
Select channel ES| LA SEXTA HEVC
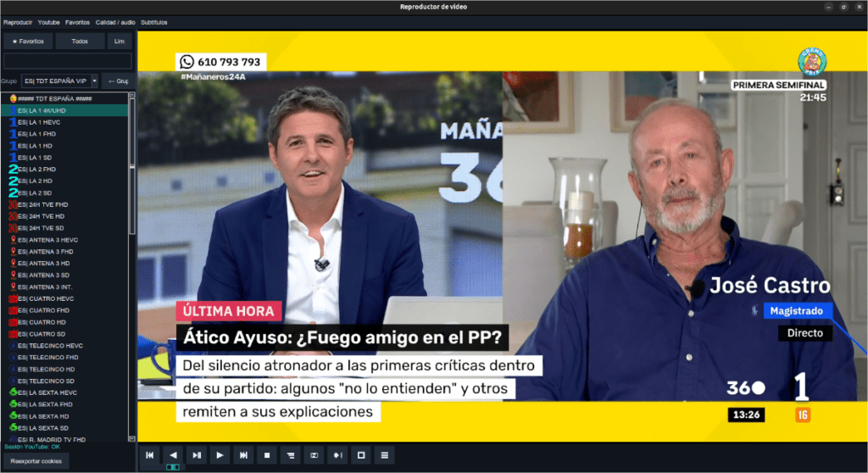point(64,392)
